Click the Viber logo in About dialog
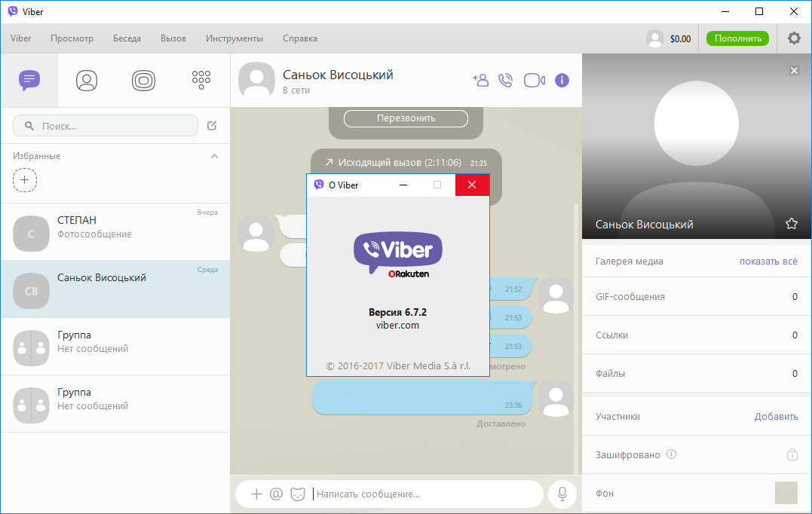Viewport: 812px width, 514px height. tap(398, 254)
